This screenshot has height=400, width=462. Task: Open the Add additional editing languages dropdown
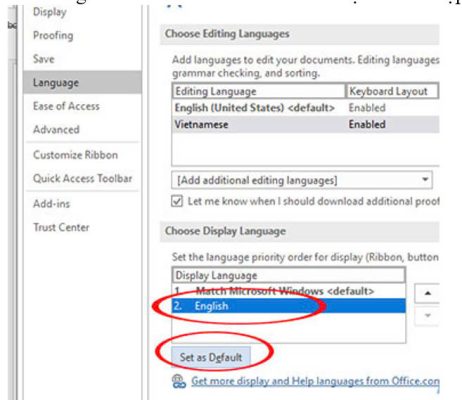pyautogui.click(x=302, y=180)
